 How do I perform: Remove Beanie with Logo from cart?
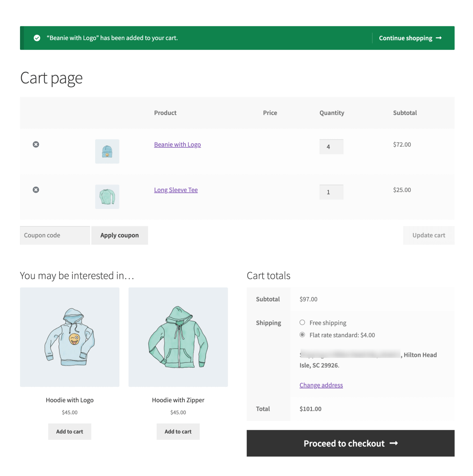(x=36, y=145)
